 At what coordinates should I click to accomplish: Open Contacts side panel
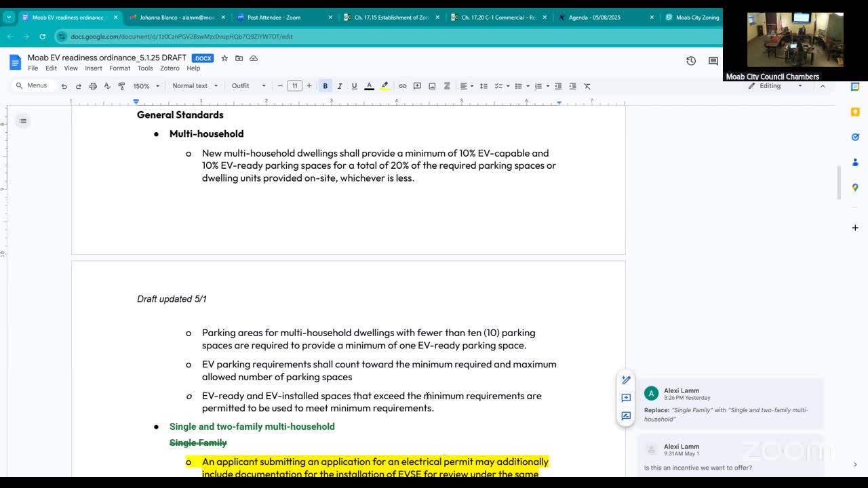coord(855,162)
